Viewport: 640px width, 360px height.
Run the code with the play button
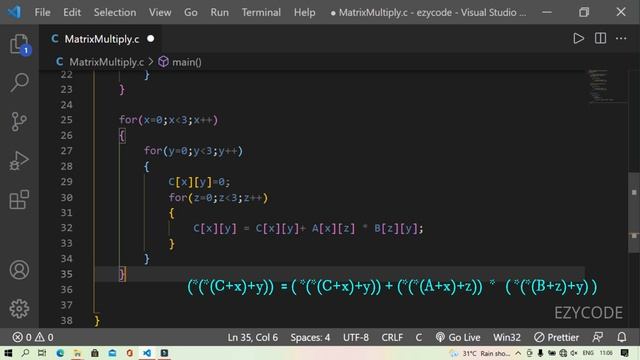coord(578,38)
